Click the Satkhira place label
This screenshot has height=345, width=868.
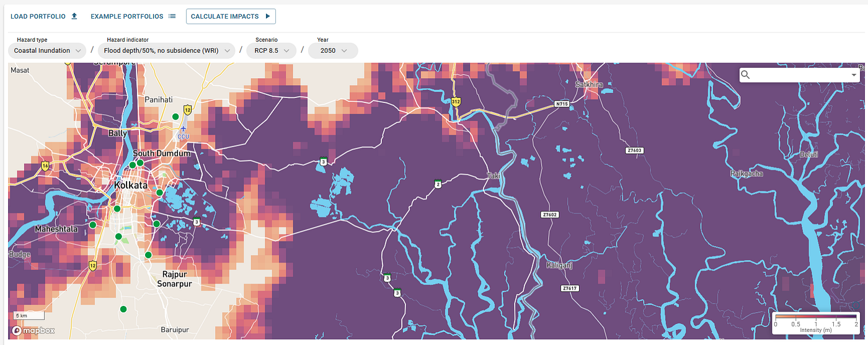[589, 84]
